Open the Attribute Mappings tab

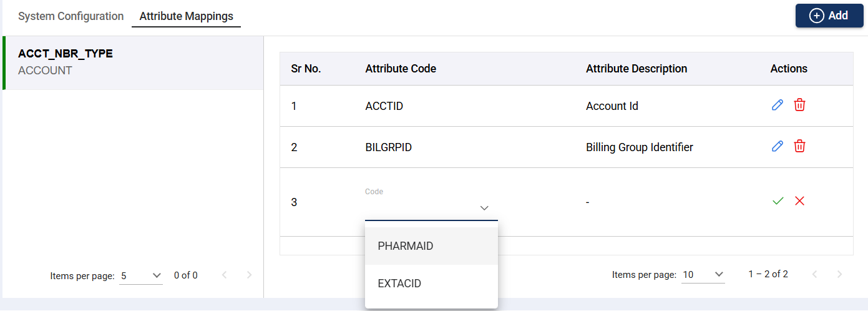tap(186, 16)
